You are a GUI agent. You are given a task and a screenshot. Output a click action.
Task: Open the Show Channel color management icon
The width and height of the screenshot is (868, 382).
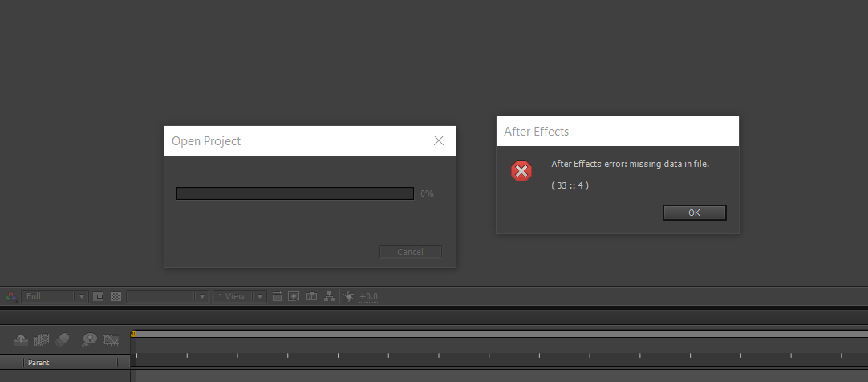11,296
